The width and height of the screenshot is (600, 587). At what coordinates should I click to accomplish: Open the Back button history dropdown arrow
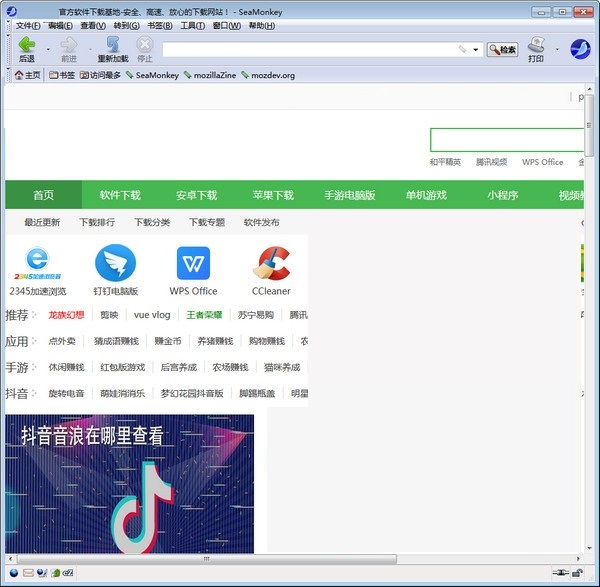pos(48,49)
